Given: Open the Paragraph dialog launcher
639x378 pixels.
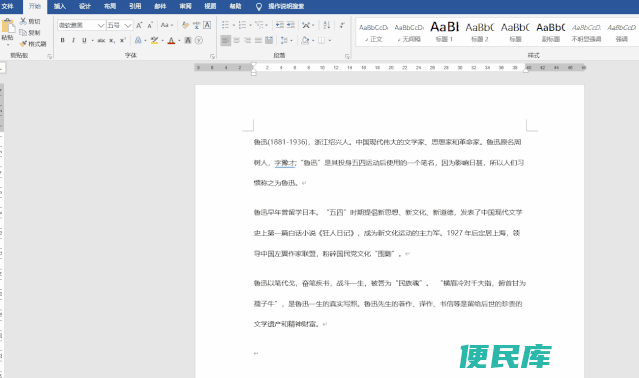Looking at the screenshot, I should (x=347, y=56).
